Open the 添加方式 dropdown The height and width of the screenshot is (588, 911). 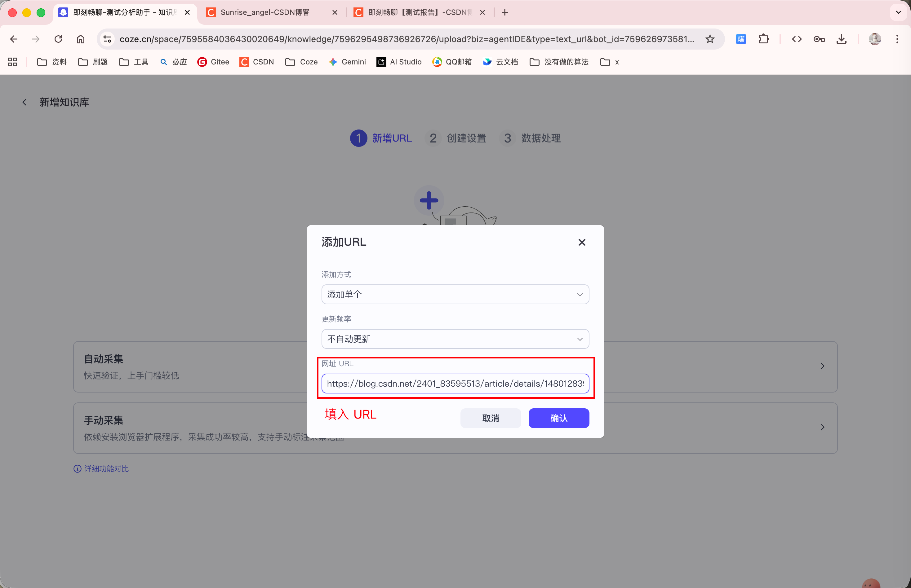455,294
